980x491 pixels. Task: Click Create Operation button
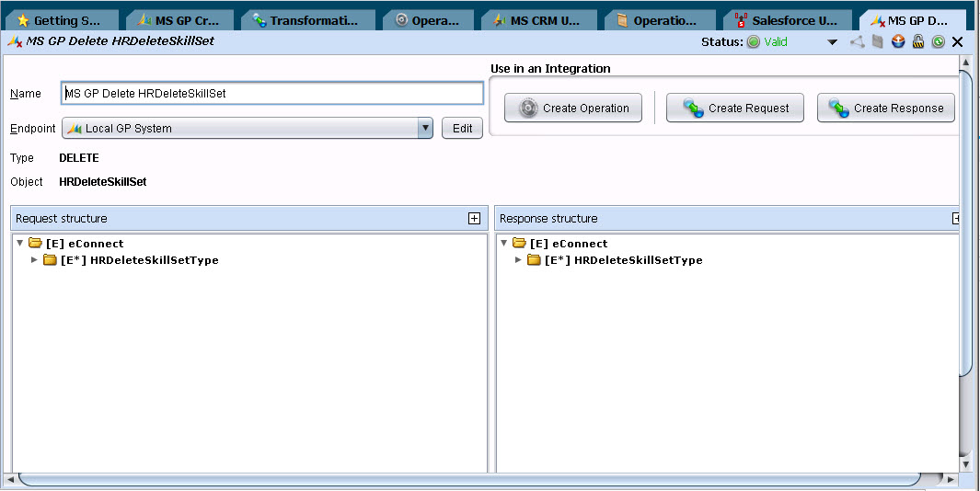(x=573, y=108)
